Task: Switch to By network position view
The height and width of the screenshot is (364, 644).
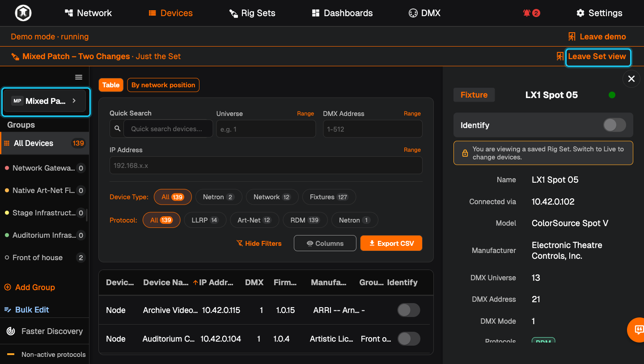Action: [163, 85]
